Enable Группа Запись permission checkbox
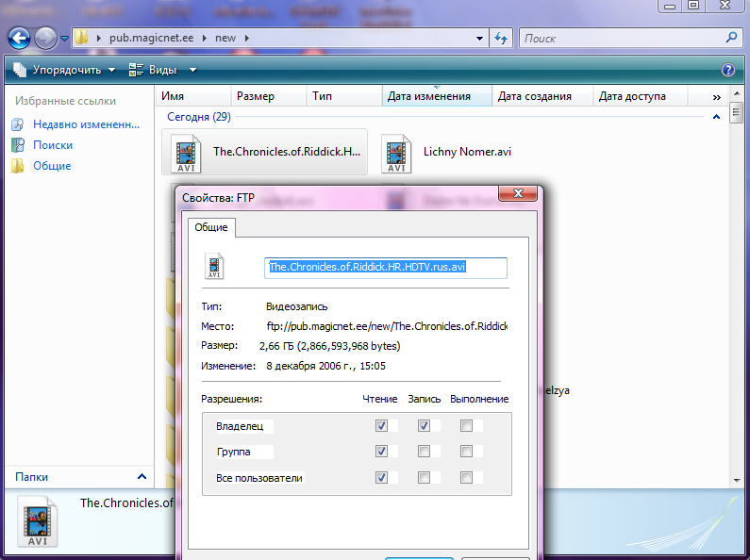This screenshot has width=750, height=560. [x=424, y=452]
